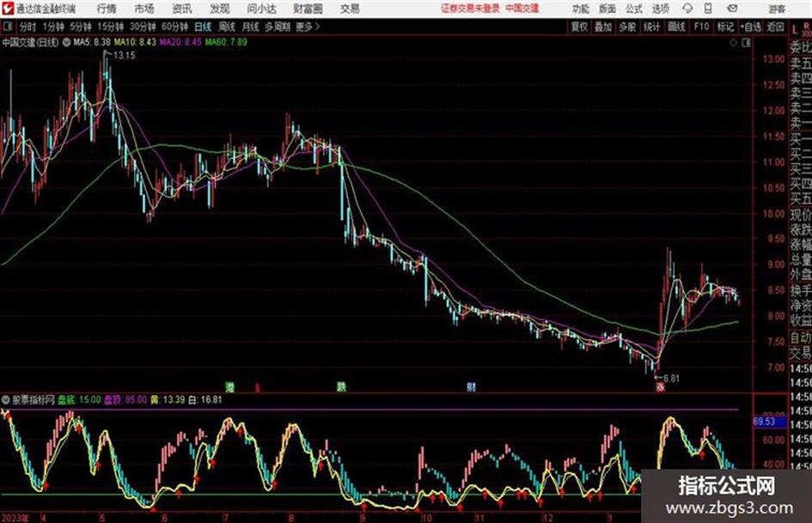Click the diamond icon above price axis
The width and height of the screenshot is (812, 523).
point(733,43)
